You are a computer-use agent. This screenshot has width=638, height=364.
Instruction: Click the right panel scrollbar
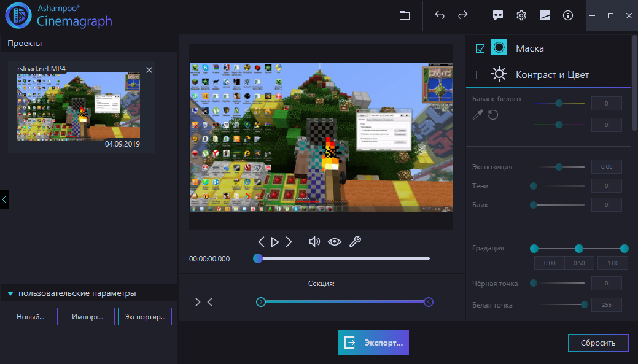(x=635, y=83)
